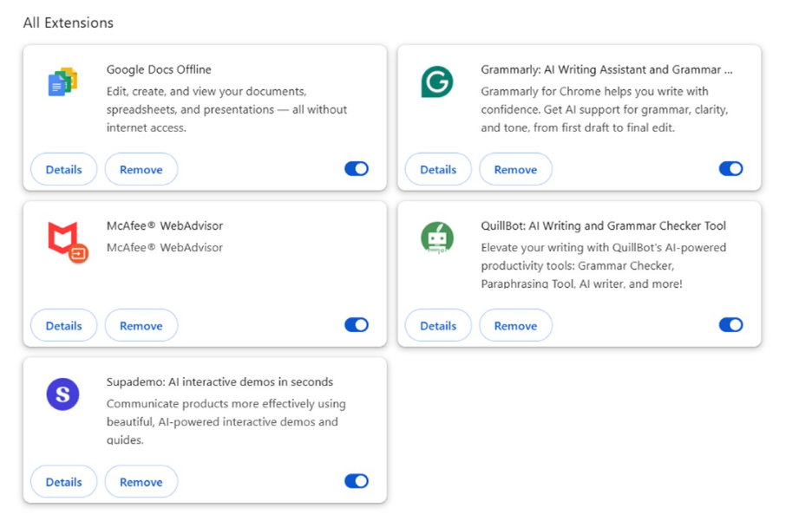Image resolution: width=812 pixels, height=521 pixels.
Task: Click the QuillBot green robot icon
Action: 437,238
